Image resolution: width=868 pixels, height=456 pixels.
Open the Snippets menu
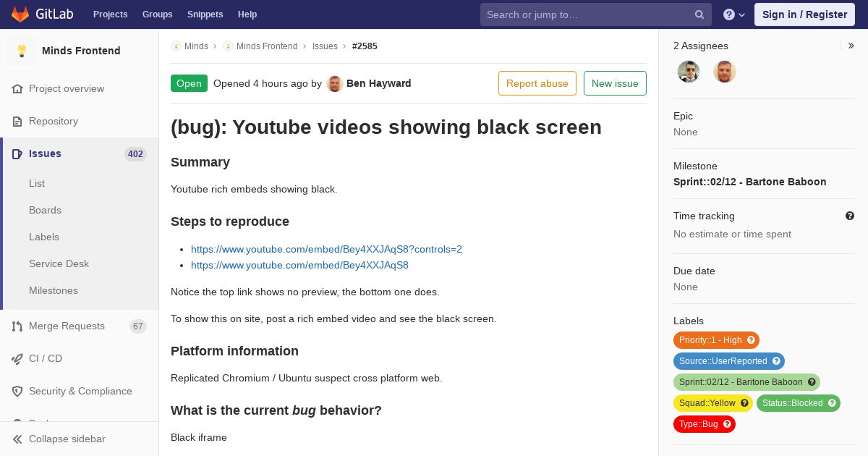click(205, 14)
